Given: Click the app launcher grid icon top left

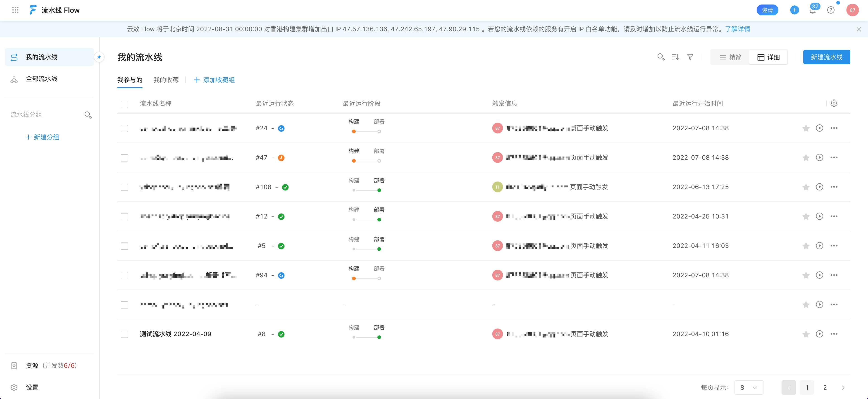Looking at the screenshot, I should 15,10.
